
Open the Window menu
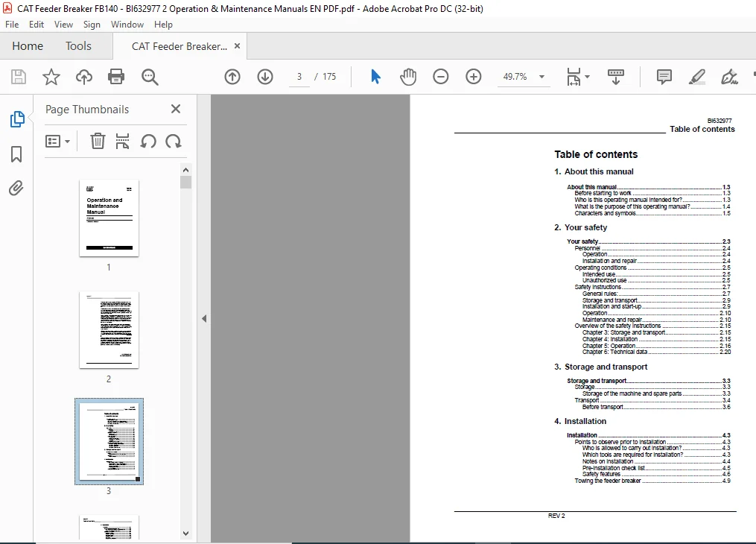127,25
